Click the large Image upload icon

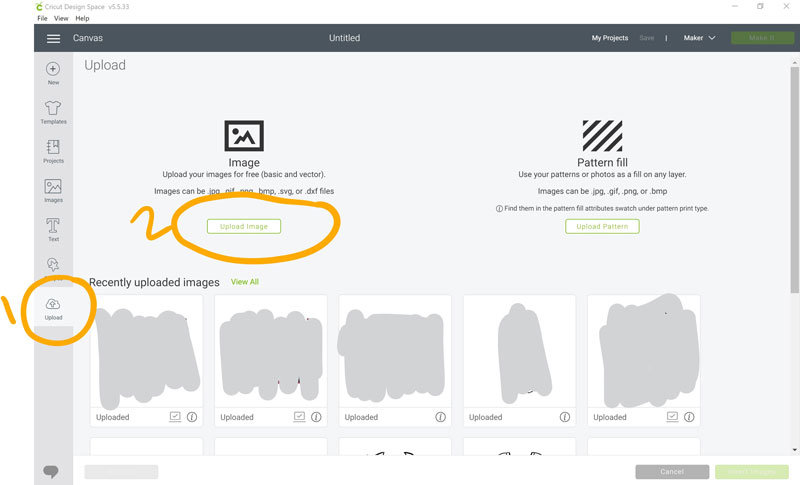[244, 136]
